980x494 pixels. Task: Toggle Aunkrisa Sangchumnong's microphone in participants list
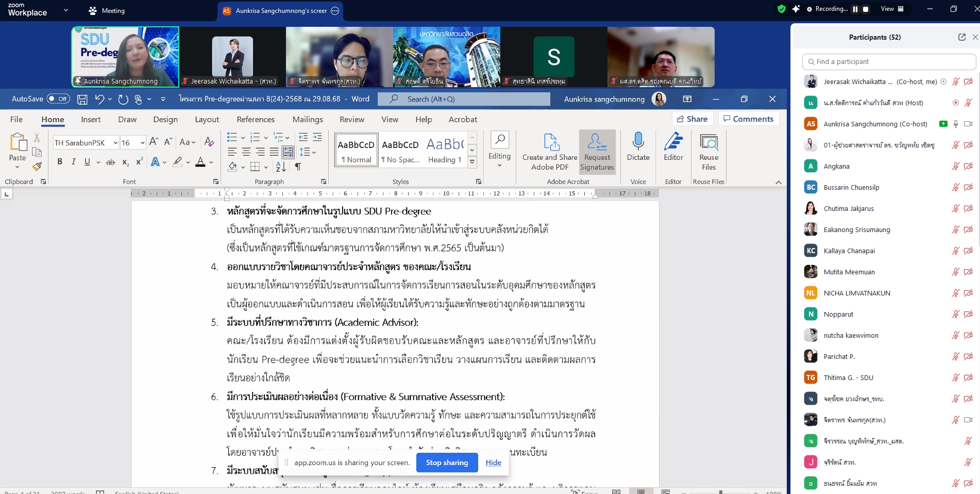click(x=955, y=124)
